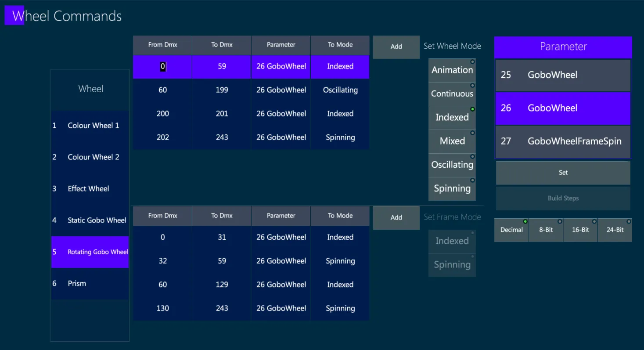
Task: Click the To Dmx cell showing 31
Action: point(222,238)
